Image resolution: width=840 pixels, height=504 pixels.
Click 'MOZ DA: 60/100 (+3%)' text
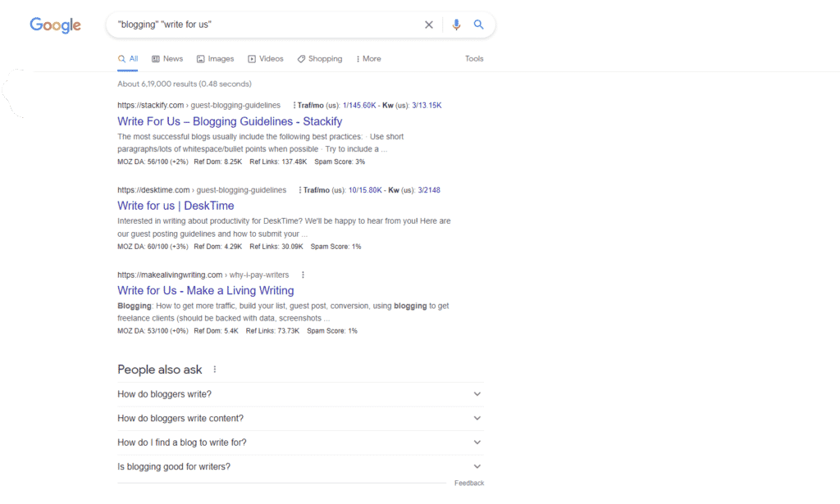tap(153, 247)
